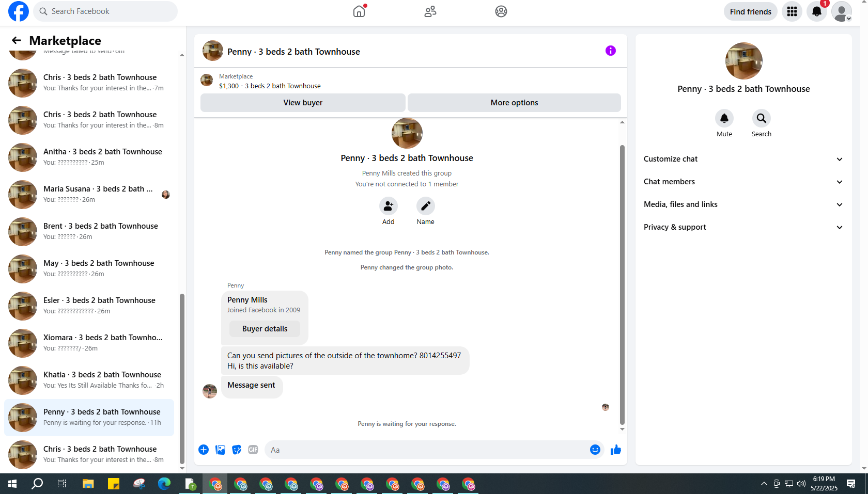Open the Brent townhouse conversation
Viewport: 868px width, 494px height.
pyautogui.click(x=89, y=231)
